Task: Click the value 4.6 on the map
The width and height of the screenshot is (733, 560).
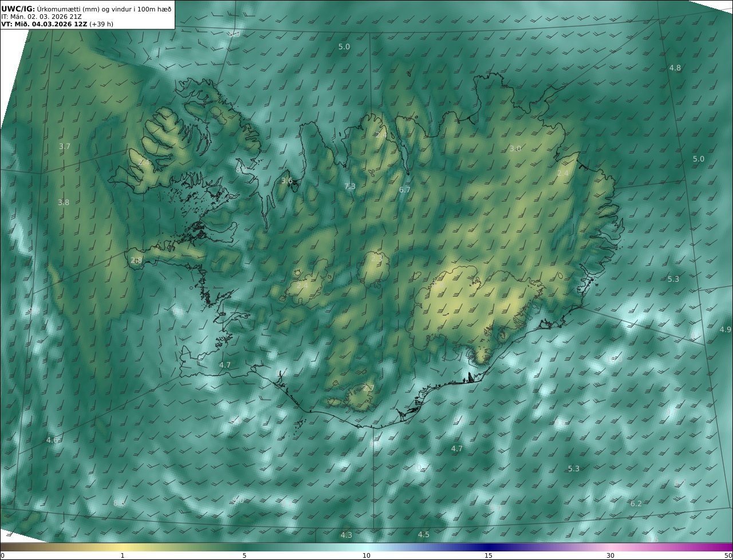Action: coord(52,440)
